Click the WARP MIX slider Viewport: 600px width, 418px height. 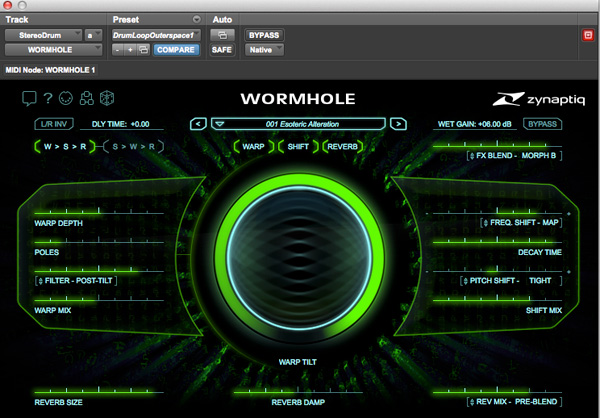(99, 299)
